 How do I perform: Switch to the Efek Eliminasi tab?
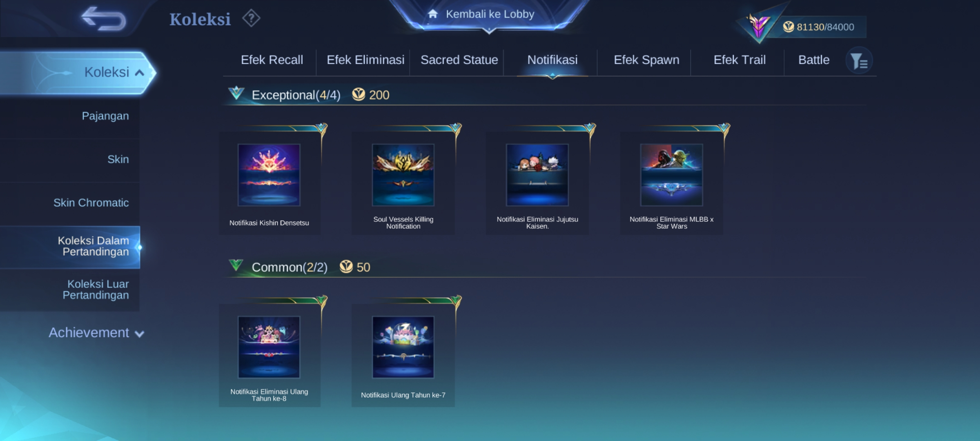365,60
